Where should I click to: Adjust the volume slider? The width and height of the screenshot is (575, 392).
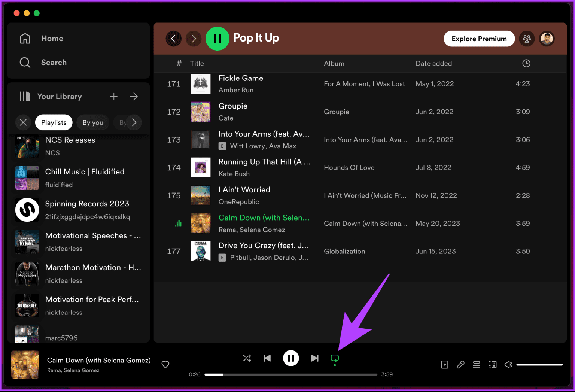pos(540,365)
